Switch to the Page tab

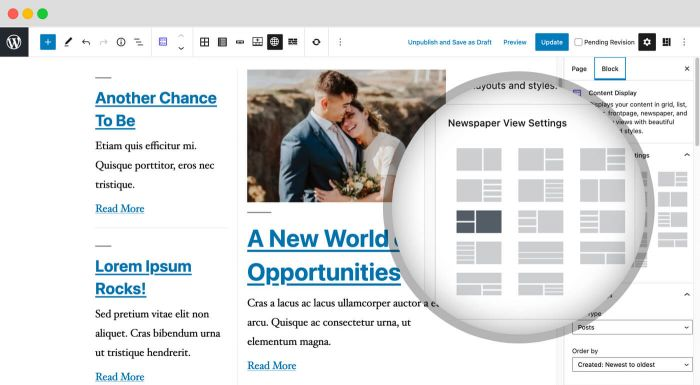[579, 69]
